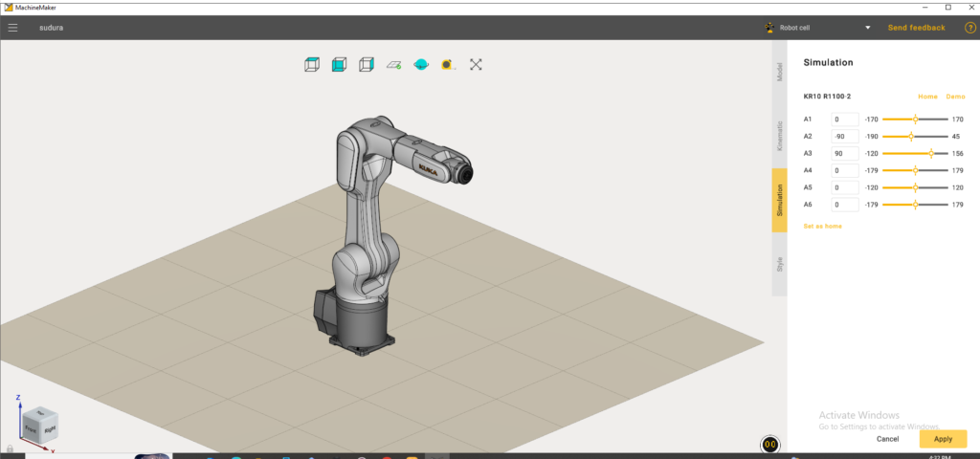Open the Kinematic tab
The height and width of the screenshot is (459, 980).
tap(779, 137)
